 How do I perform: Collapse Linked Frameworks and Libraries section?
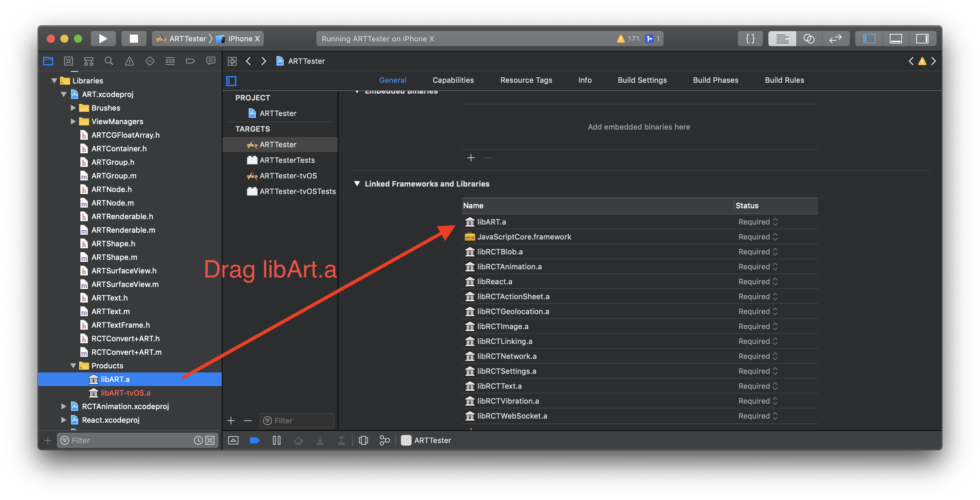[357, 184]
